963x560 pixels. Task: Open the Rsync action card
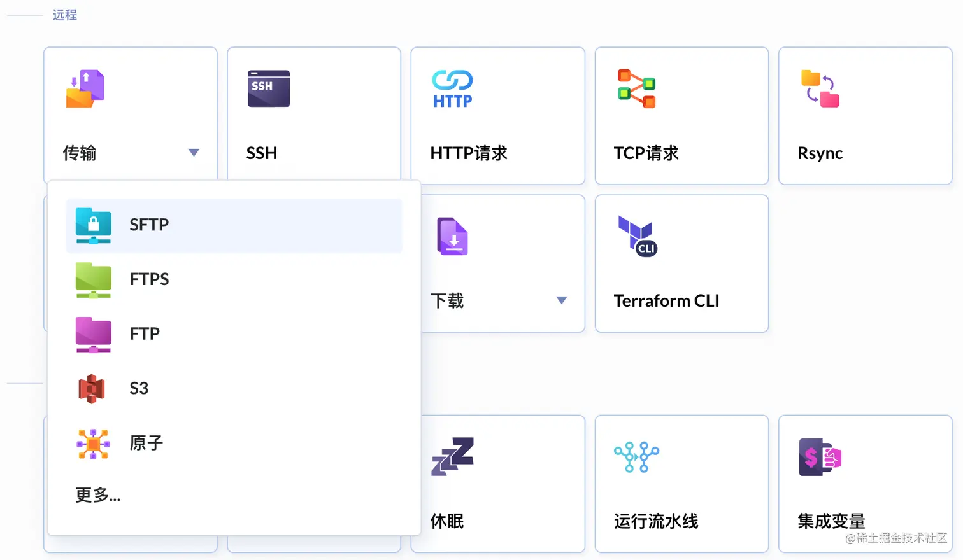(x=866, y=116)
